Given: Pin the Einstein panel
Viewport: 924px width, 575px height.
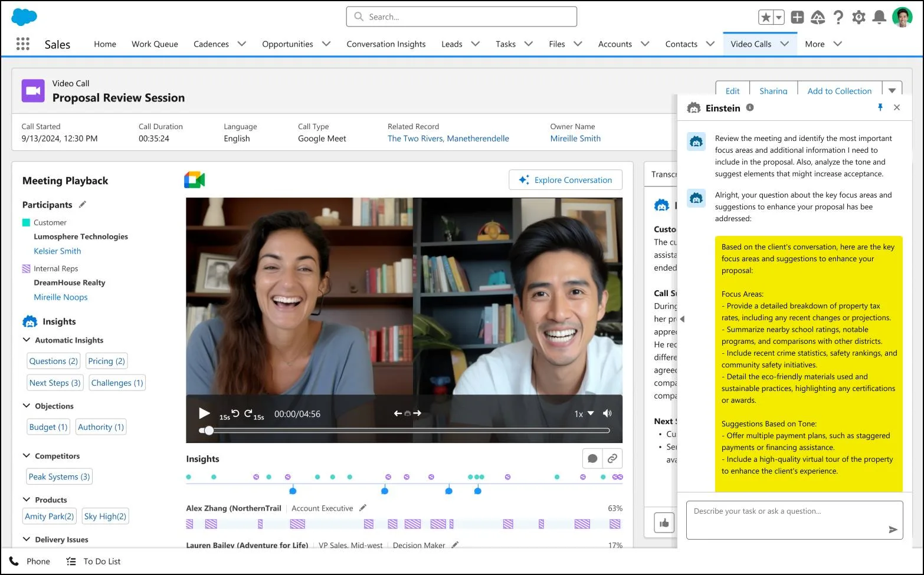Looking at the screenshot, I should tap(880, 107).
